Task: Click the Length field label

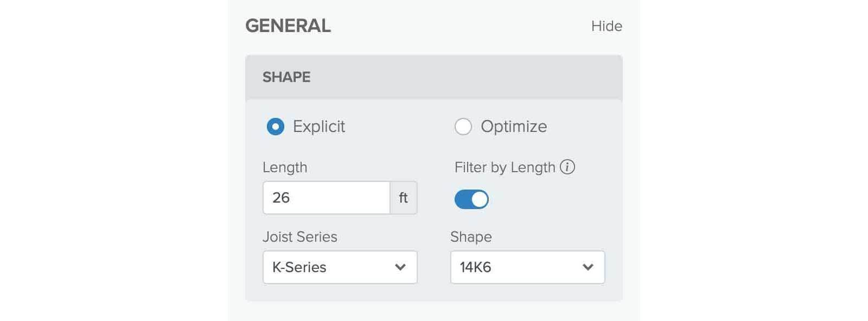Action: tap(285, 167)
